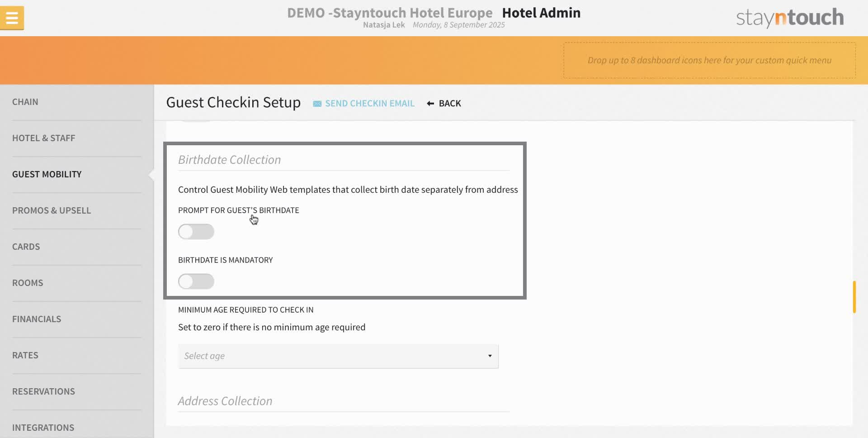
Task: Go to Reservations settings
Action: point(43,391)
